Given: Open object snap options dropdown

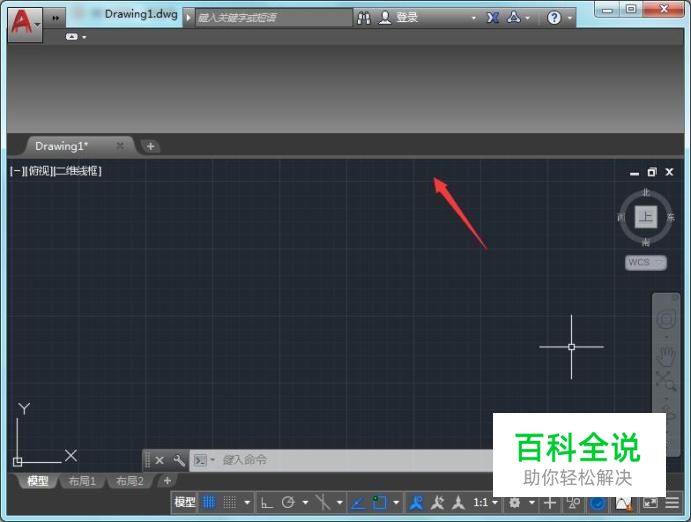Looking at the screenshot, I should point(396,503).
